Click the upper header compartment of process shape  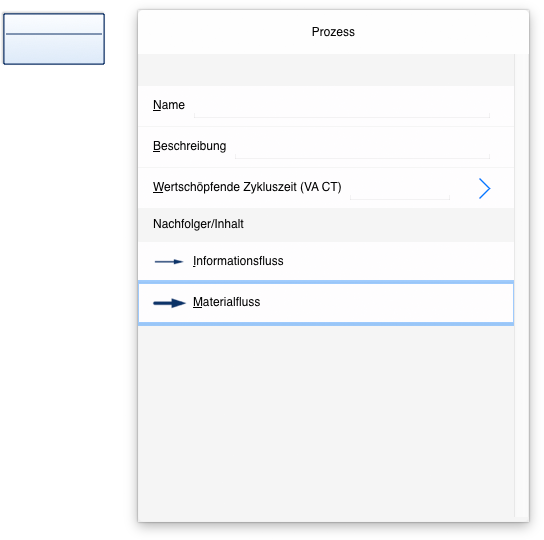pyautogui.click(x=54, y=24)
